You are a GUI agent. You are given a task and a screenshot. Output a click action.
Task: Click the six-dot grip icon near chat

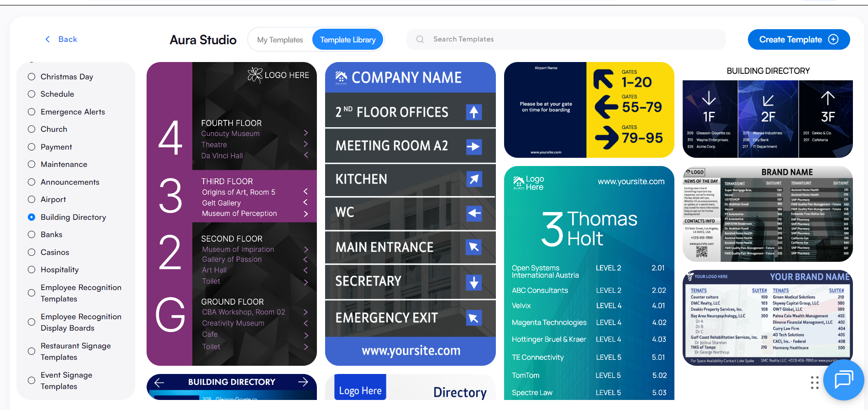coord(815,383)
